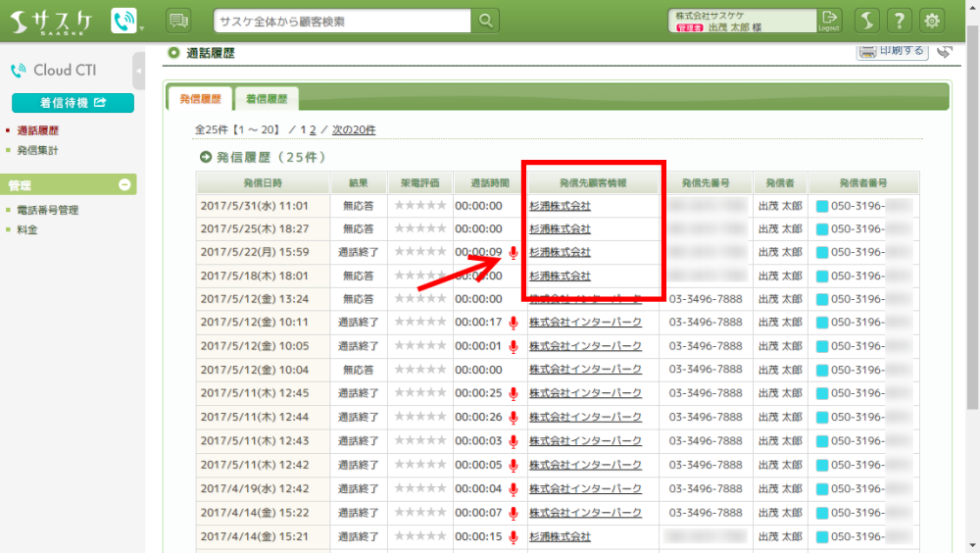
Task: Click the 着信待機 button
Action: pyautogui.click(x=73, y=103)
